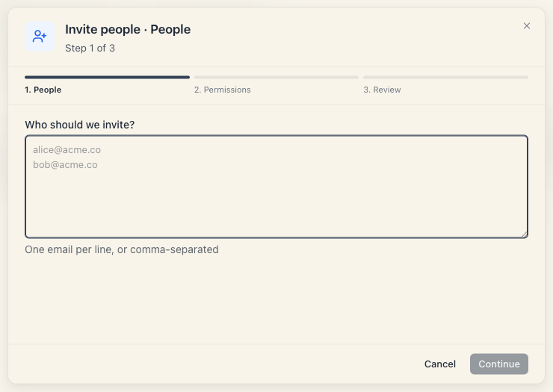This screenshot has height=392, width=553.
Task: Click the bob@acme.co placeholder line
Action: pyautogui.click(x=65, y=165)
